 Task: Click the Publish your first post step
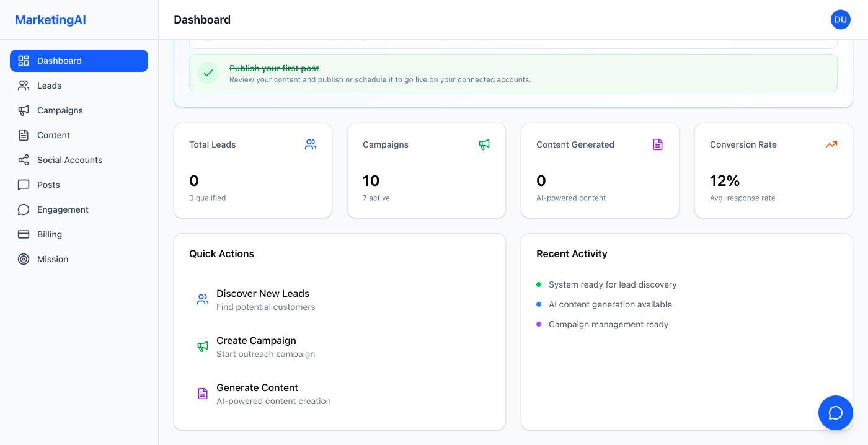[513, 73]
